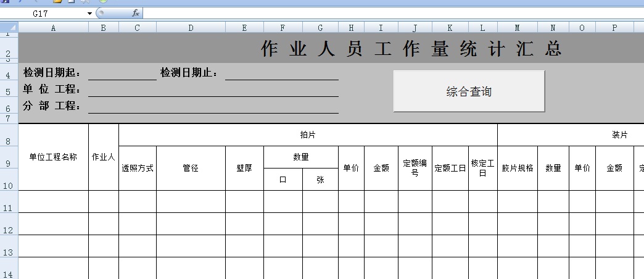Click the Insert Function fx icon
Screen dimensions: 644x279
tap(136, 13)
